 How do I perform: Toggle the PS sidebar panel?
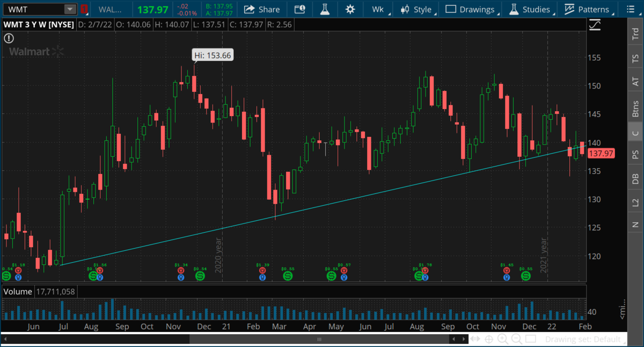pos(635,155)
